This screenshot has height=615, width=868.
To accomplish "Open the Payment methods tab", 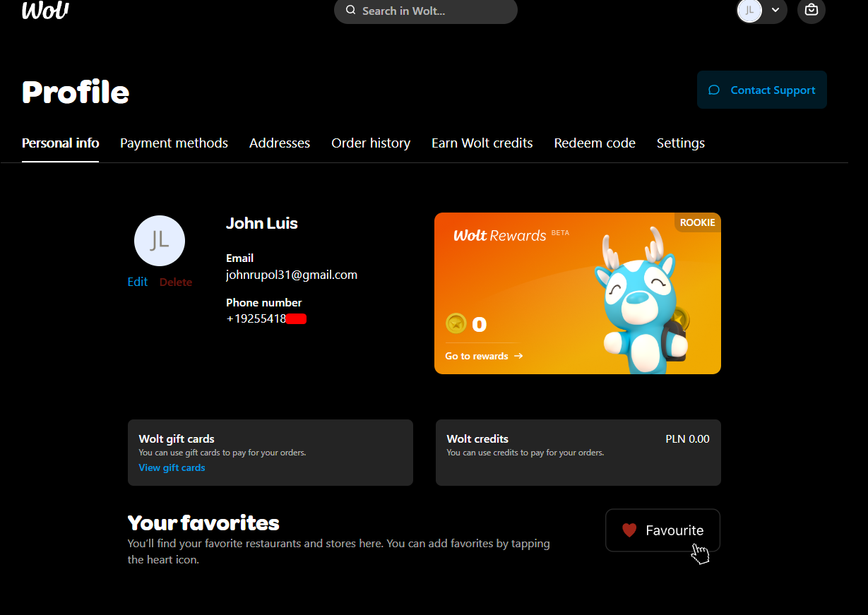I will [174, 143].
